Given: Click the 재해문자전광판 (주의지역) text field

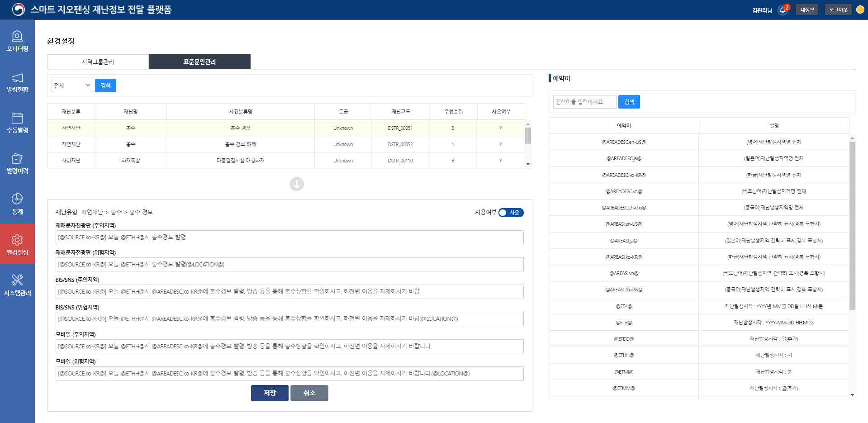Looking at the screenshot, I should click(289, 238).
